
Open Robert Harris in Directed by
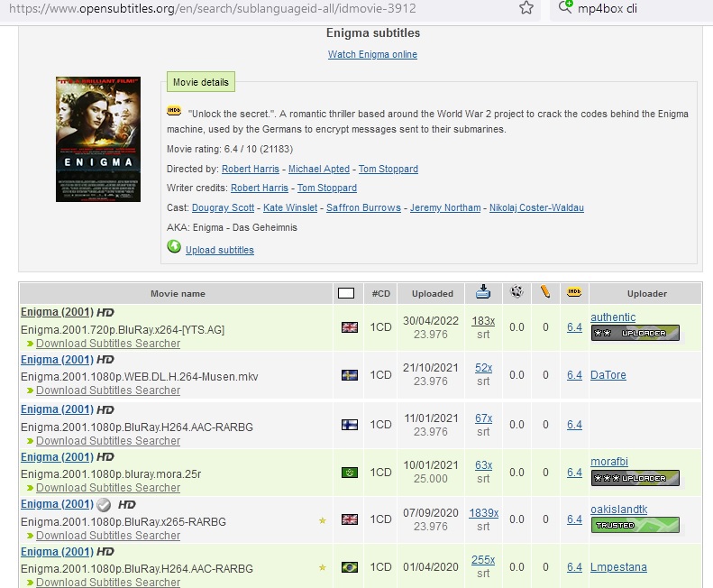click(251, 169)
